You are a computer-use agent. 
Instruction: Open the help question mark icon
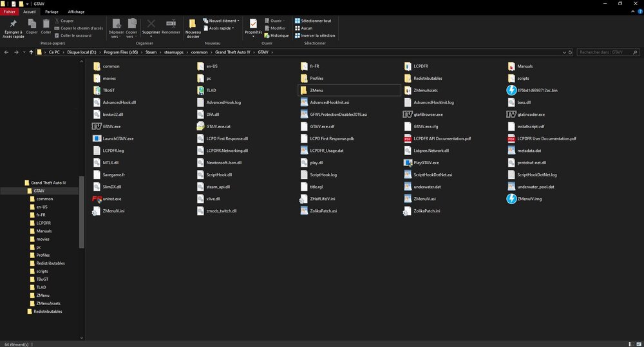[640, 12]
